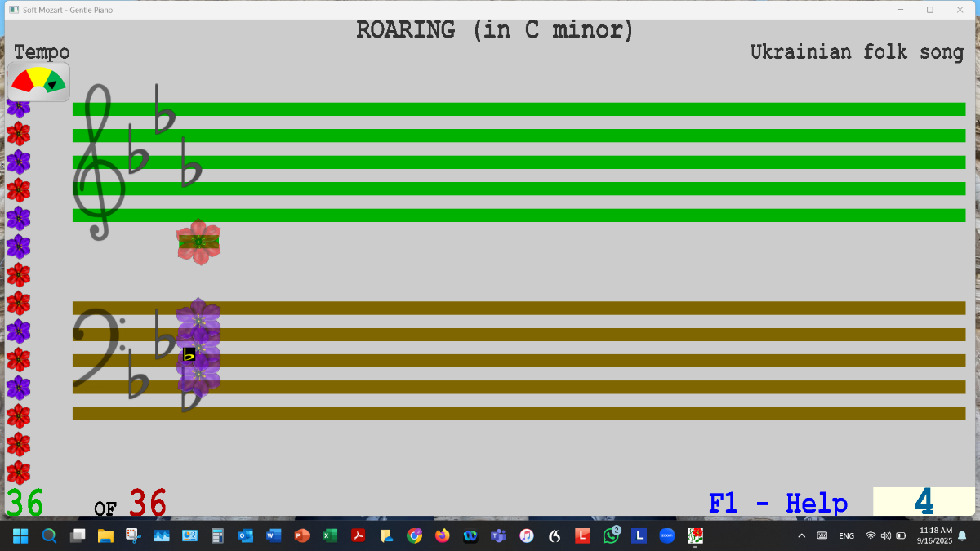Click the yellow flat sign on bass note

coord(189,354)
